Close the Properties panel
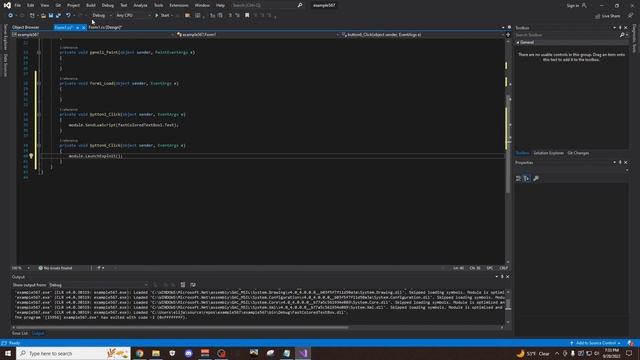 pyautogui.click(x=626, y=162)
